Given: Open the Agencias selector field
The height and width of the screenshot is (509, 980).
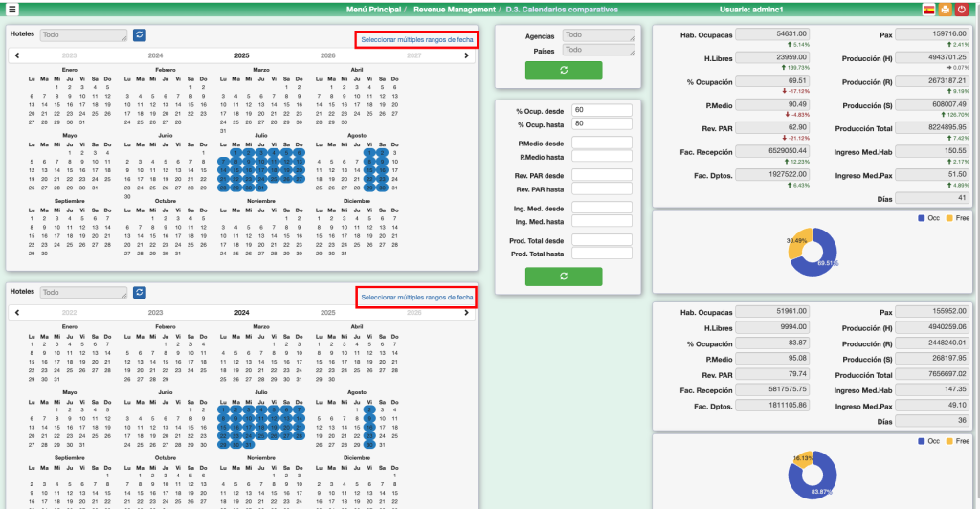Looking at the screenshot, I should coord(598,35).
